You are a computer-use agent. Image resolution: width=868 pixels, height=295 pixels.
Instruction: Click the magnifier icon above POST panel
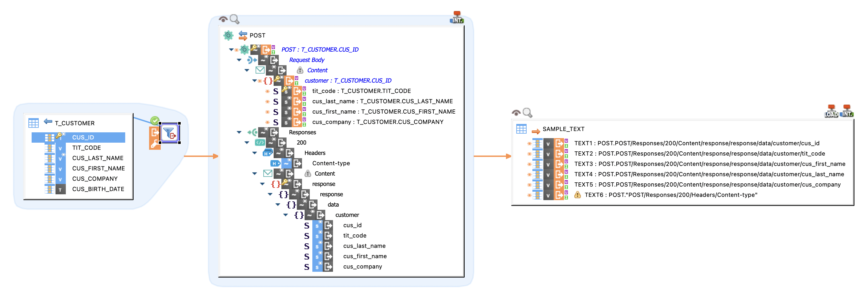pyautogui.click(x=235, y=19)
